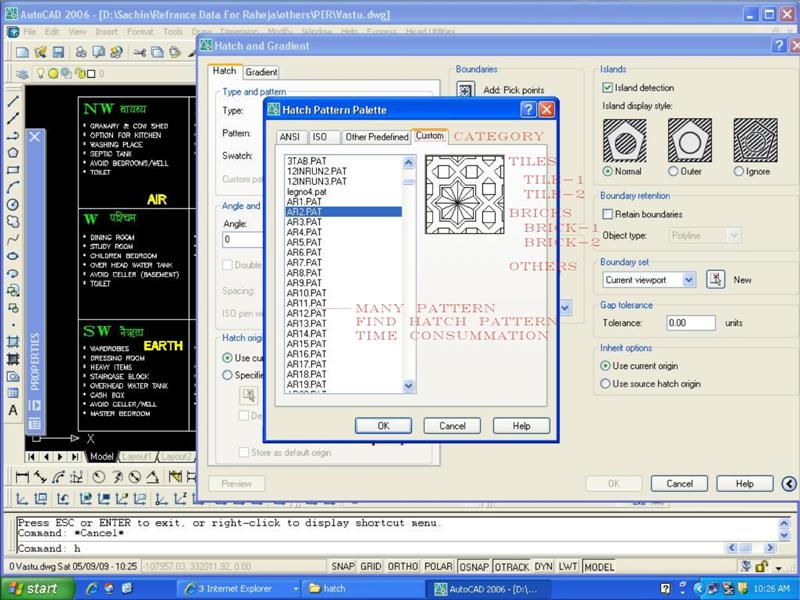Select the Line tool in draw toolbar
The width and height of the screenshot is (800, 600).
13,101
